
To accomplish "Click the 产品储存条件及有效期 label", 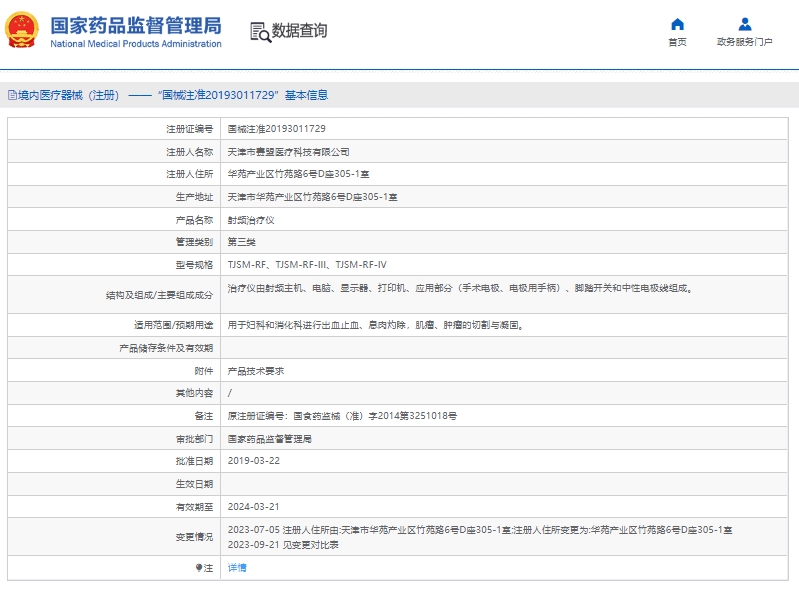I will pos(166,348).
